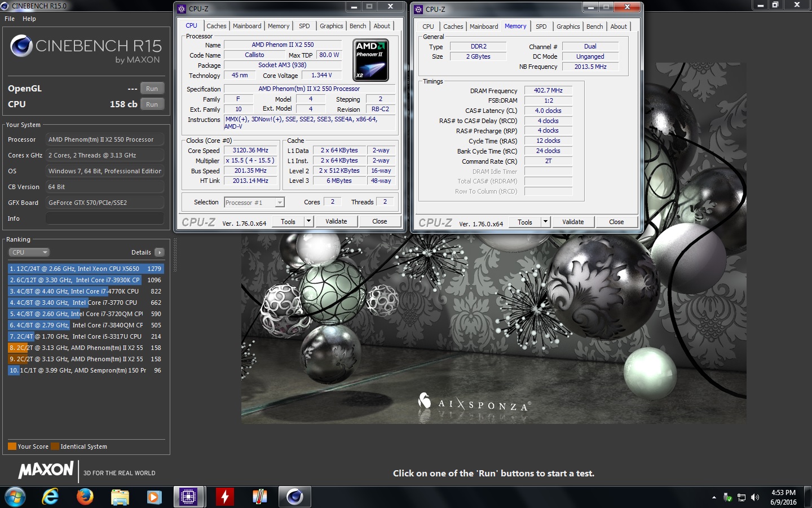Viewport: 812px width, 508px height.
Task: Select ranking row Intel Core i7-3840QM
Action: click(x=86, y=325)
